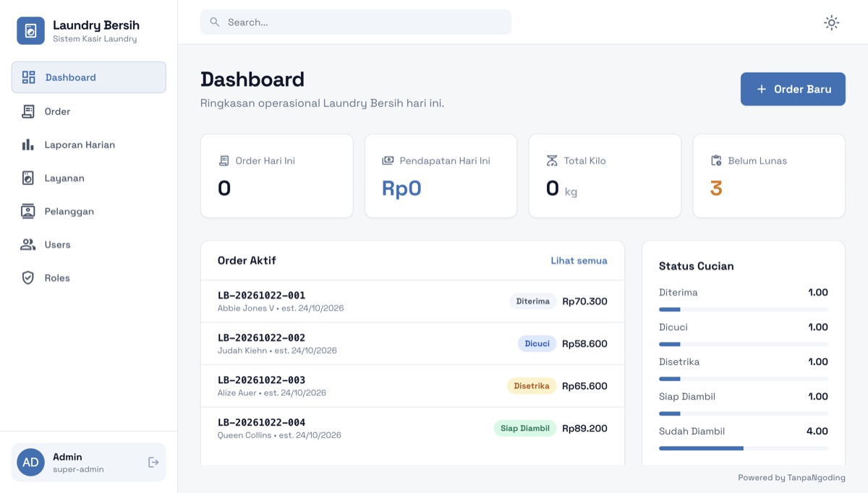Click the TanpaNgoding footer text

818,478
